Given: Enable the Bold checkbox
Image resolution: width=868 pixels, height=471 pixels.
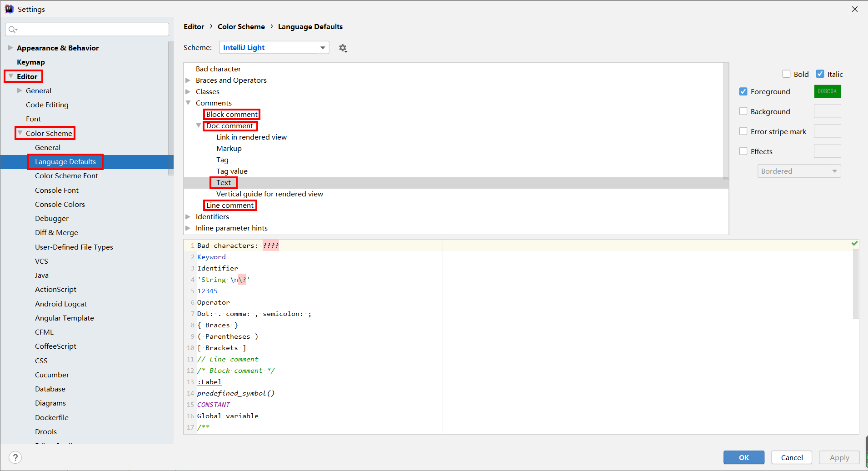Looking at the screenshot, I should (786, 74).
